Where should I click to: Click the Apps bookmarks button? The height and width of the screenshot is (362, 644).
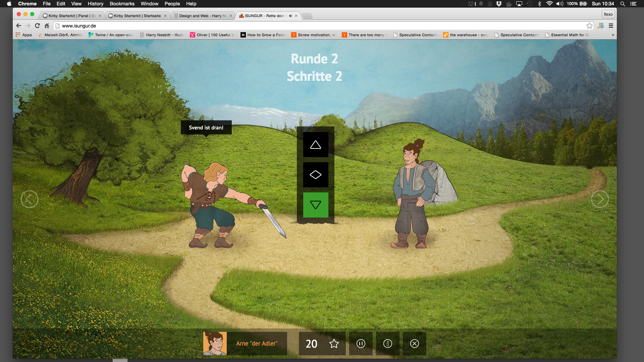(24, 35)
